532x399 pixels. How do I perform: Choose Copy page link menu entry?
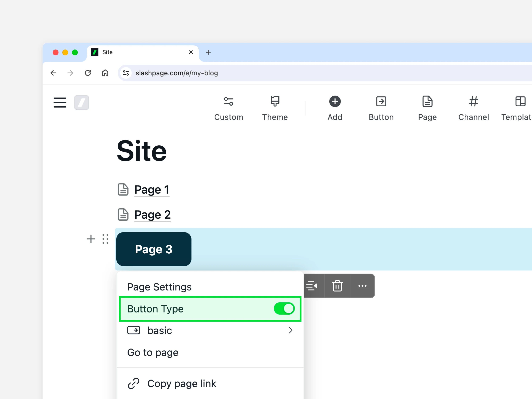[x=210, y=383]
